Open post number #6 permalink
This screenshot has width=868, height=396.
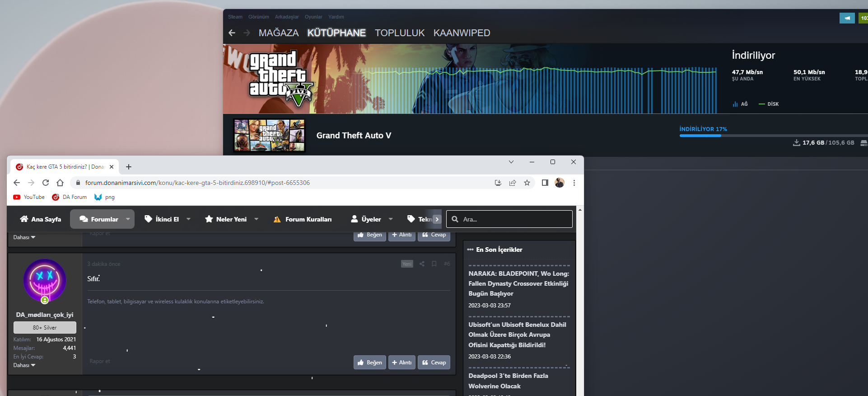click(447, 264)
